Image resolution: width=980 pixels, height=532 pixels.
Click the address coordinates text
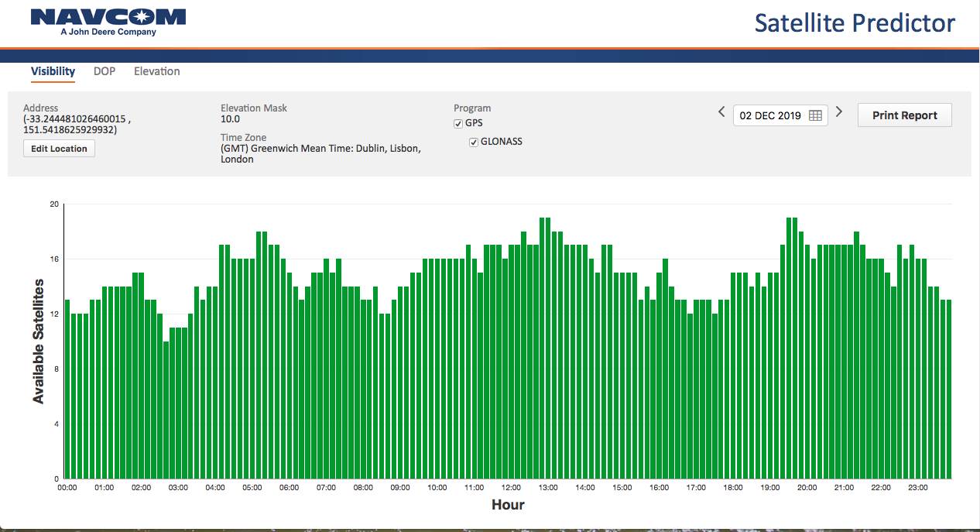[x=76, y=125]
